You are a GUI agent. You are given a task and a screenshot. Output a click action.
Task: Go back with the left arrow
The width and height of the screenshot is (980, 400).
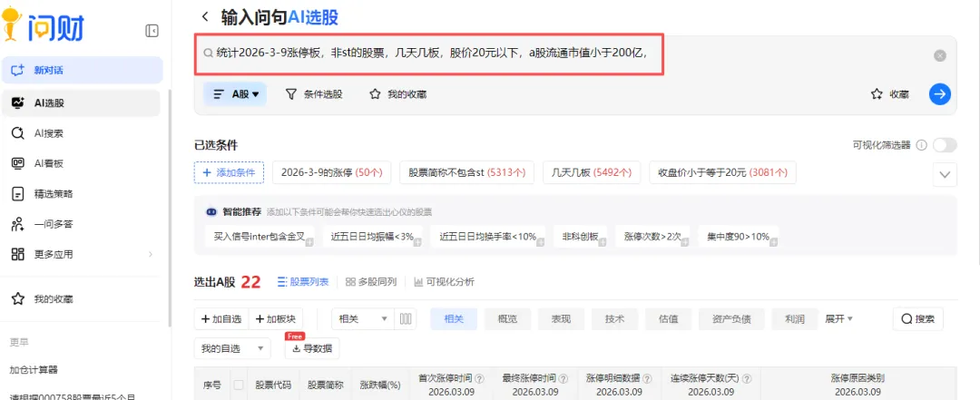click(204, 17)
